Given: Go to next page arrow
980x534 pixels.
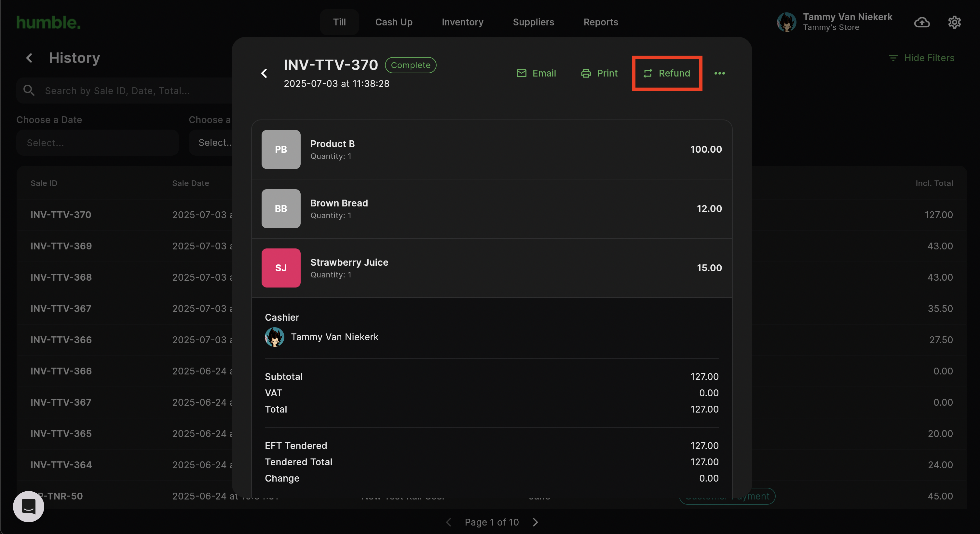Looking at the screenshot, I should pyautogui.click(x=536, y=522).
